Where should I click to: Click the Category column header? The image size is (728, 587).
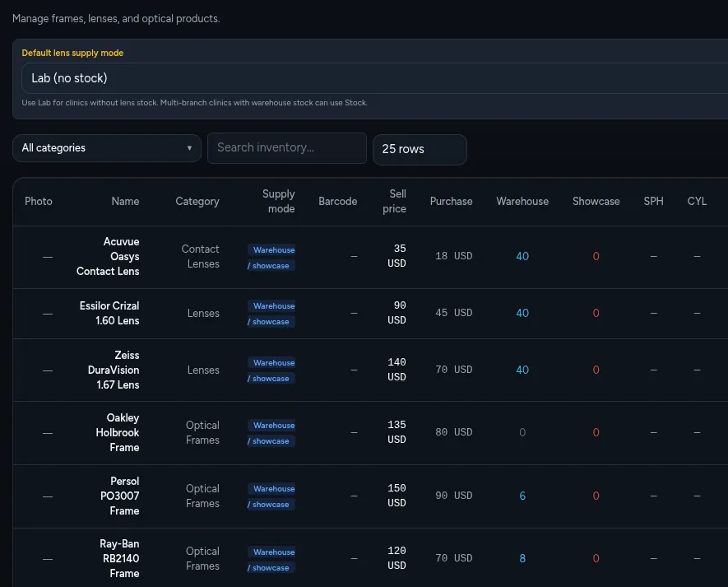[x=197, y=201]
